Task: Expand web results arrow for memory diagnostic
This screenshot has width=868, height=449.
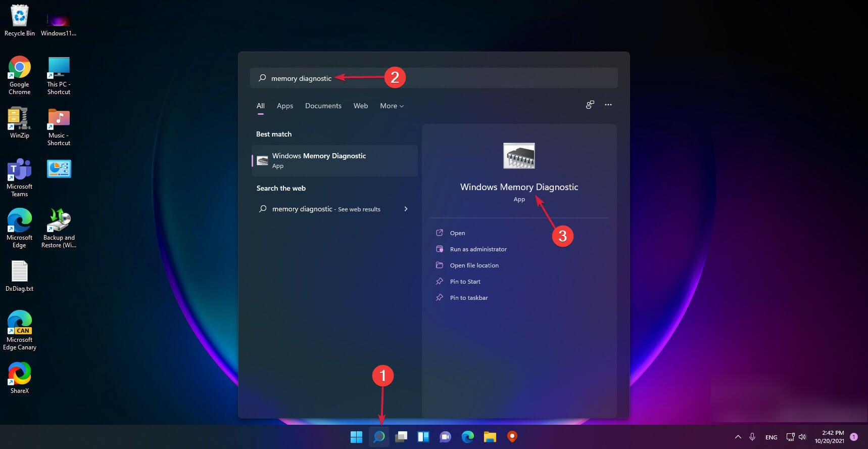Action: pyautogui.click(x=406, y=209)
